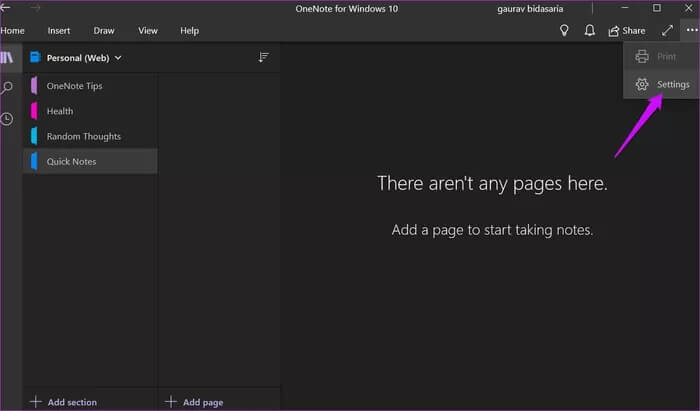
Task: Click the back arrow in title bar
Action: 5,8
